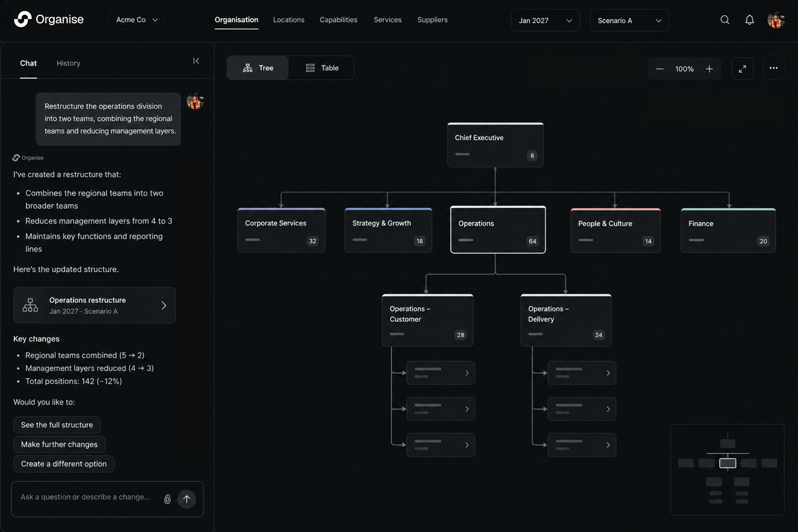Open the Operations restructure card

tap(94, 305)
